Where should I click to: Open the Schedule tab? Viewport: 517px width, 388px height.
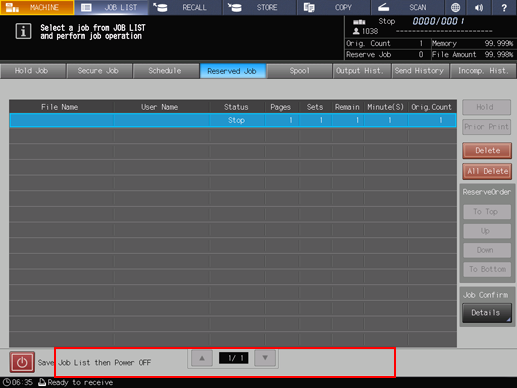click(166, 71)
